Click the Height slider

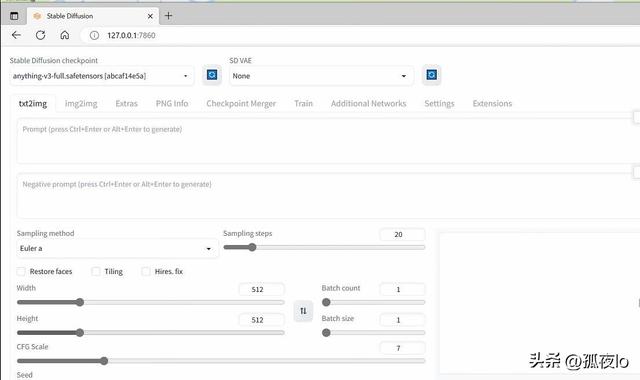click(151, 333)
